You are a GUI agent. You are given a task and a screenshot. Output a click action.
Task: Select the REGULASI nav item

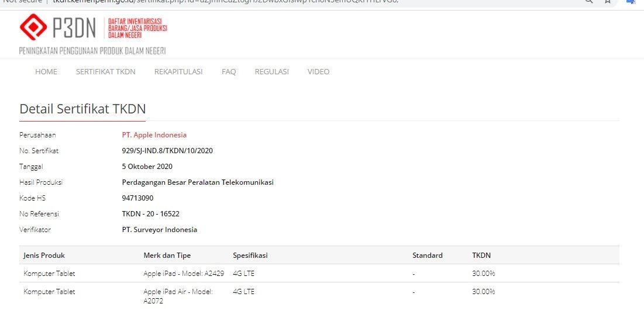point(271,72)
